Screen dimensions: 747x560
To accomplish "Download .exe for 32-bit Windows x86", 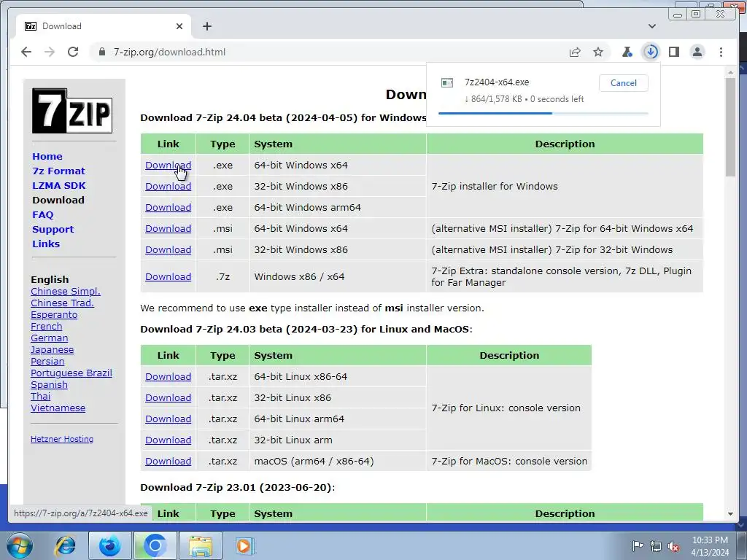I will (169, 186).
